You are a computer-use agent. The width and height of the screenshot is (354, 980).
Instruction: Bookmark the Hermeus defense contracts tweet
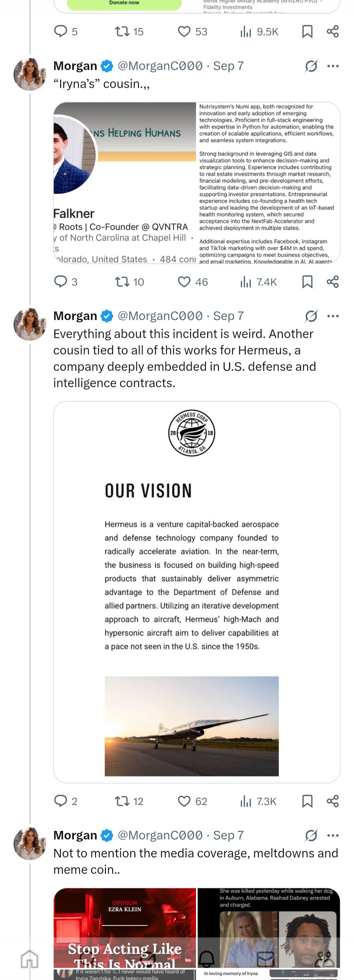[x=307, y=801]
